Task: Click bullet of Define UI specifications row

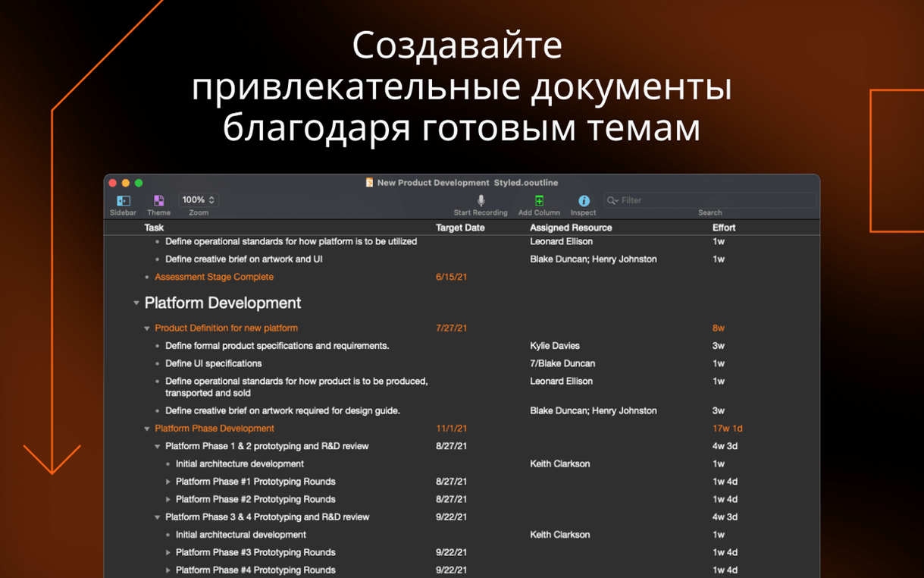Action: [x=158, y=364]
